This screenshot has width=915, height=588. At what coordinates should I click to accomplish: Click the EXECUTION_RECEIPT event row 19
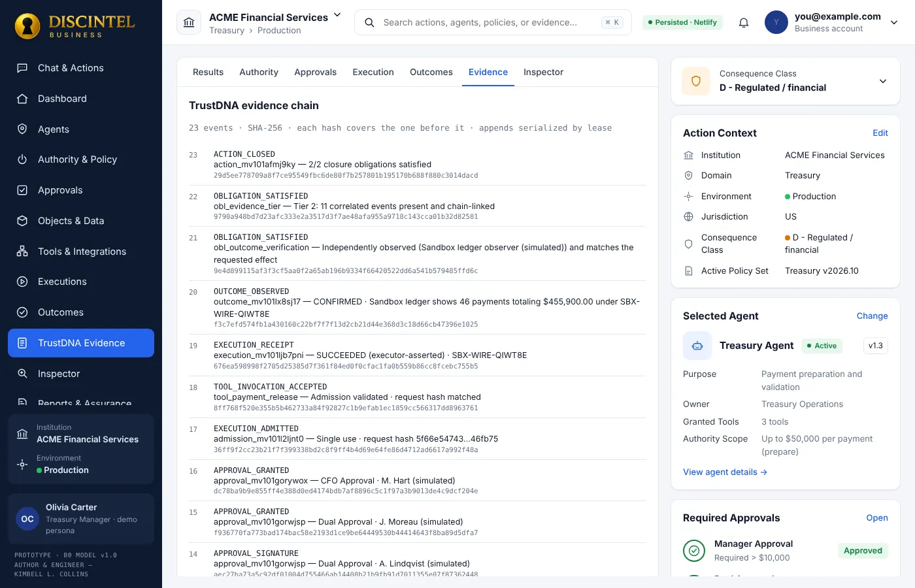417,355
